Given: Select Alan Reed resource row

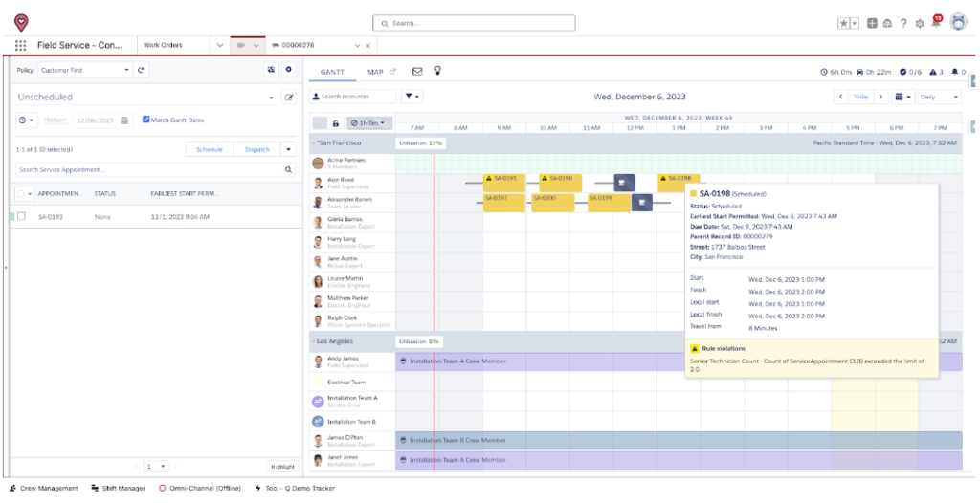Looking at the screenshot, I should (x=353, y=183).
